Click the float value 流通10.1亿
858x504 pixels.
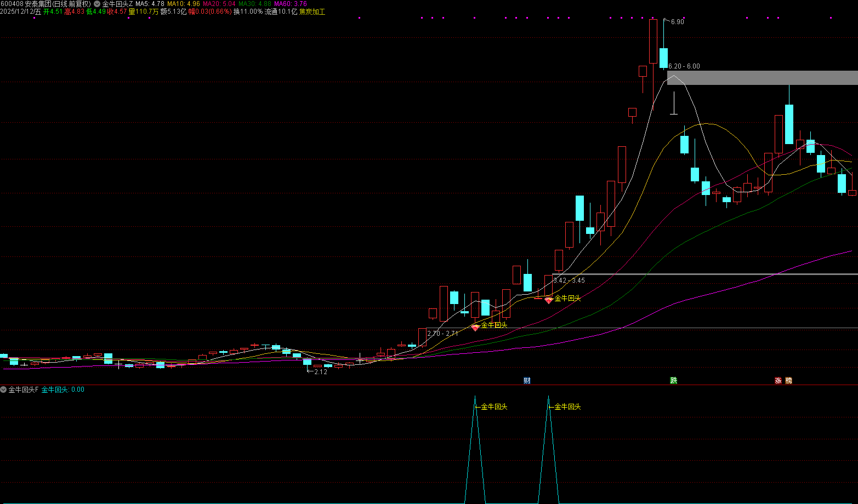281,12
